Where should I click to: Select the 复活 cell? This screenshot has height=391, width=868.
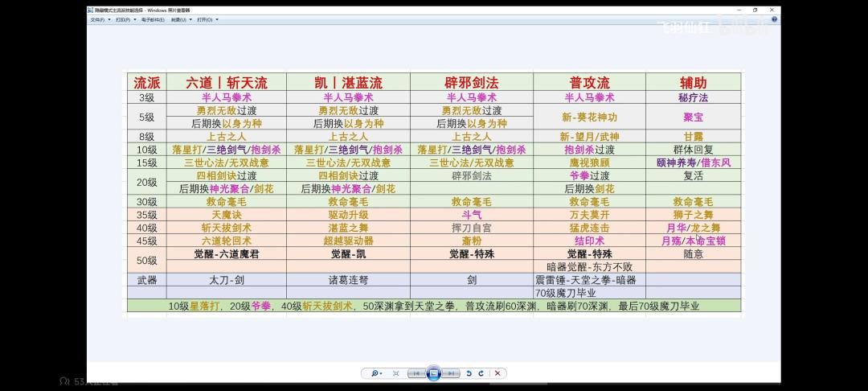tap(693, 175)
